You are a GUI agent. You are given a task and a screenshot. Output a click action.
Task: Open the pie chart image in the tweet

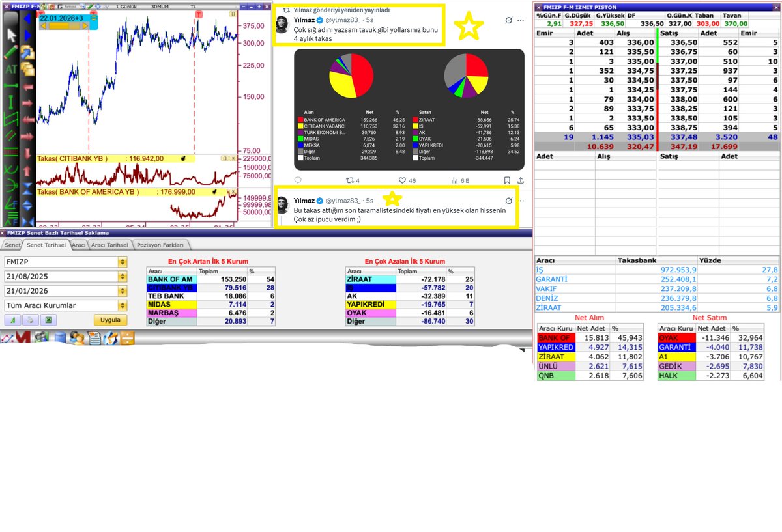click(409, 110)
